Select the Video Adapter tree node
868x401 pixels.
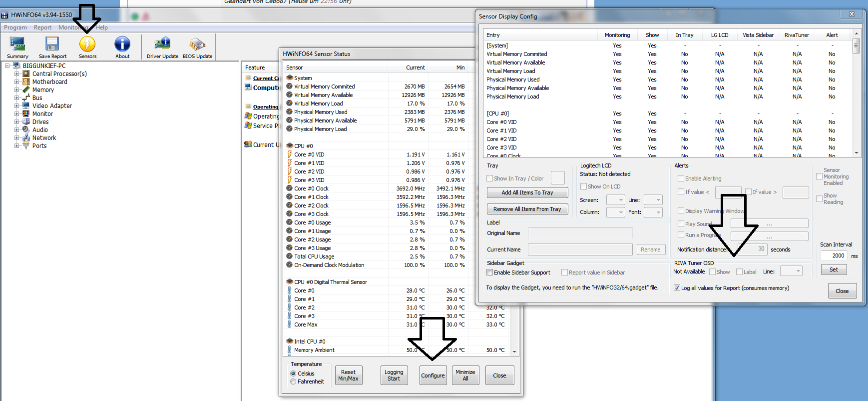[x=52, y=106]
